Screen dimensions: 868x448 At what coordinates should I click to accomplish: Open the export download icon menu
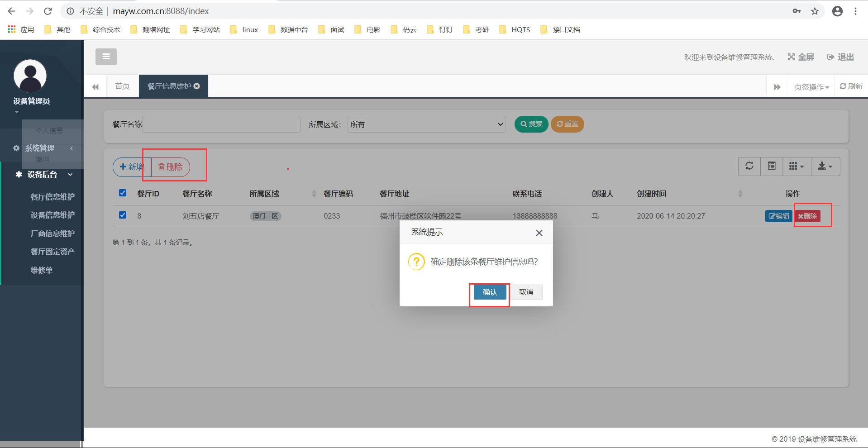point(825,166)
